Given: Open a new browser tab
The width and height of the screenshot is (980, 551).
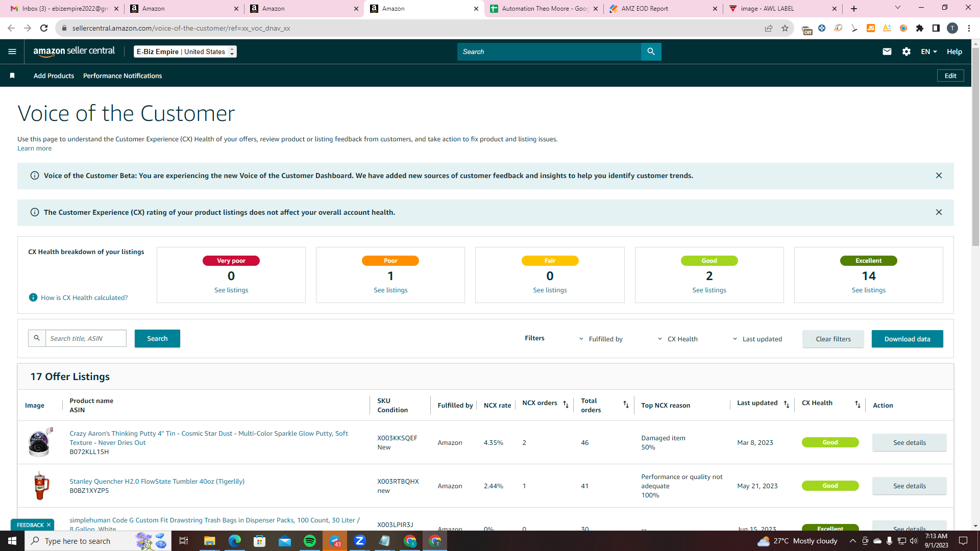Looking at the screenshot, I should 854,9.
